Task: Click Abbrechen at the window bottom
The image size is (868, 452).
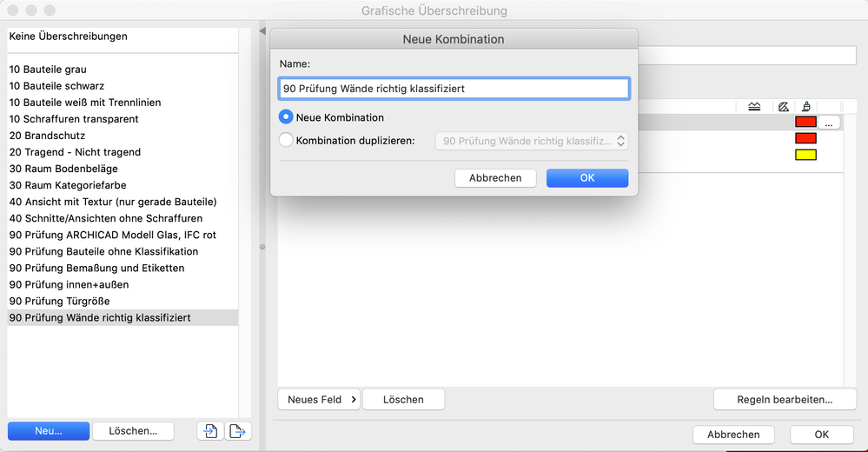Action: click(x=733, y=435)
